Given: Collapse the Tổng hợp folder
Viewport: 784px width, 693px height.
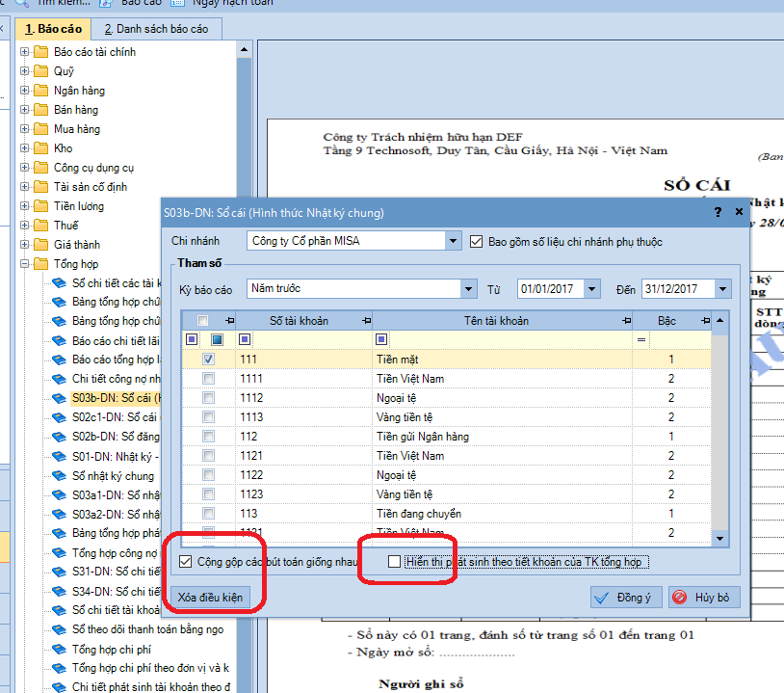Looking at the screenshot, I should point(24,264).
